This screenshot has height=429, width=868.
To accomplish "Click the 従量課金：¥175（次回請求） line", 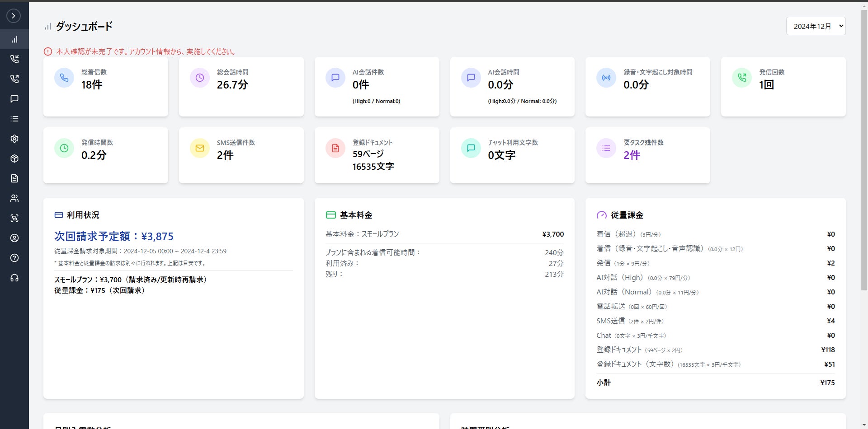I will (99, 290).
